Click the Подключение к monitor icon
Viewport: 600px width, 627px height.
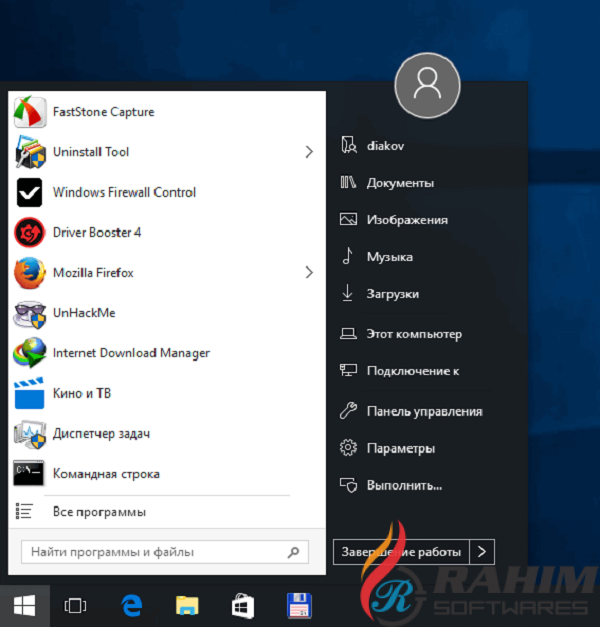pyautogui.click(x=348, y=370)
